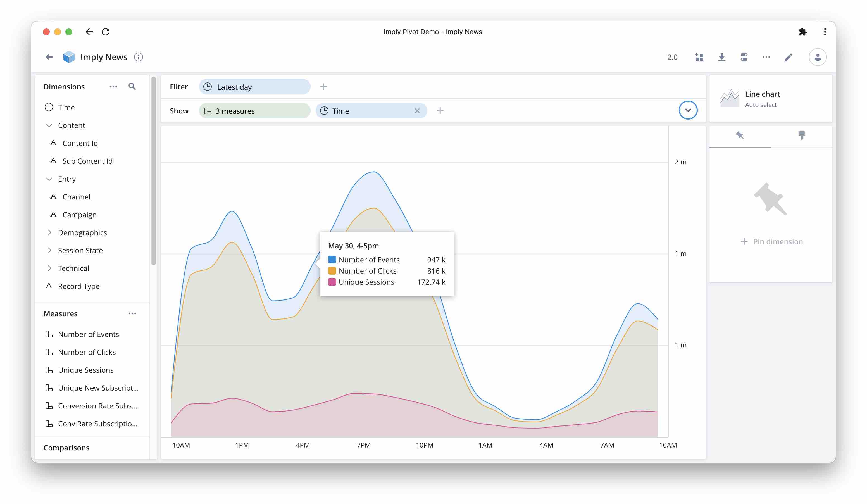Click the add-to-dashboard tile icon

[699, 57]
